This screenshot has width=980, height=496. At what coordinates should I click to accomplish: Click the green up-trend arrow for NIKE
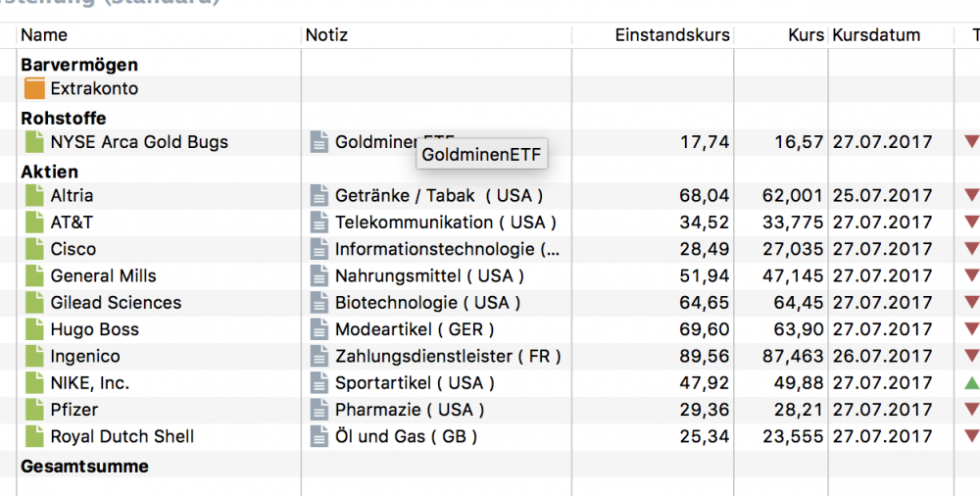click(x=971, y=383)
